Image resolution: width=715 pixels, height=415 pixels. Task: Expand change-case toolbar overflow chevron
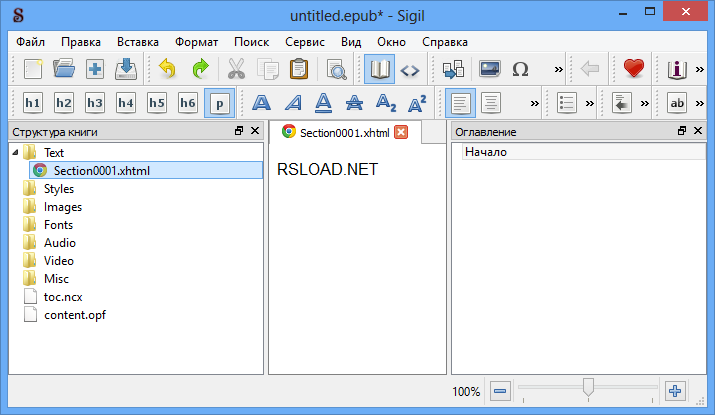(x=700, y=104)
